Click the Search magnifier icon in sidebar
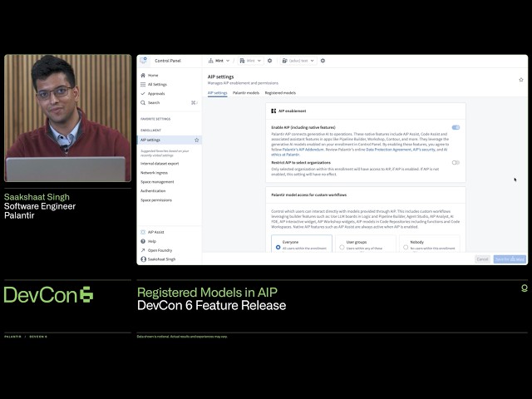The height and width of the screenshot is (399, 532). point(143,103)
